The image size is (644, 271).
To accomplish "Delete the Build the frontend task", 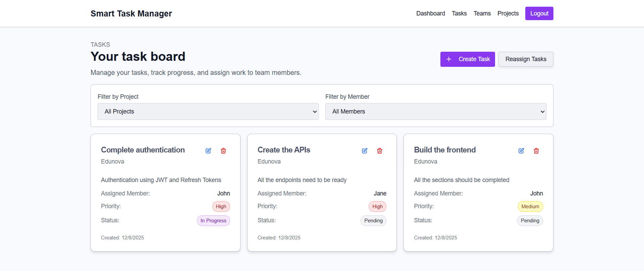I will pos(536,151).
